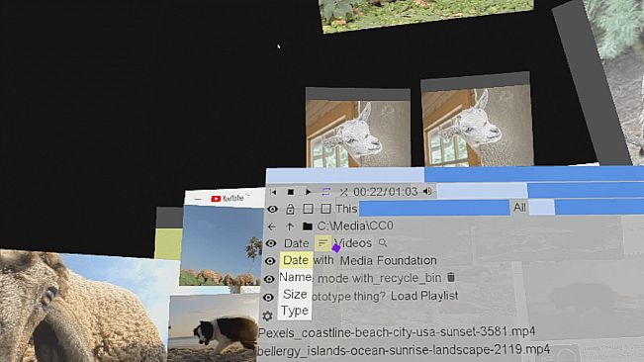Select the dog on beach thumbnail
Image resolution: width=644 pixels, height=362 pixels.
213,328
